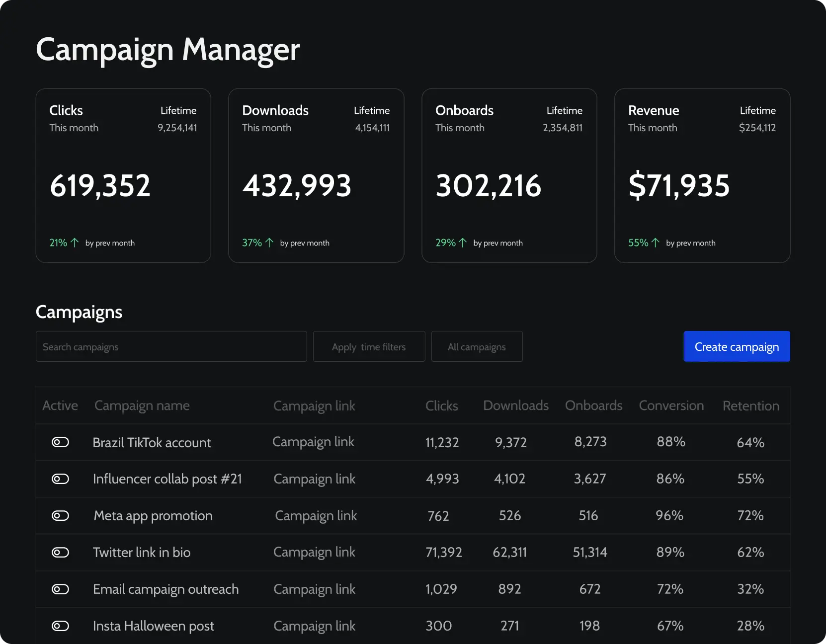Click the up arrow indicator on Revenue card
Image resolution: width=826 pixels, height=644 pixels.
pyautogui.click(x=655, y=242)
